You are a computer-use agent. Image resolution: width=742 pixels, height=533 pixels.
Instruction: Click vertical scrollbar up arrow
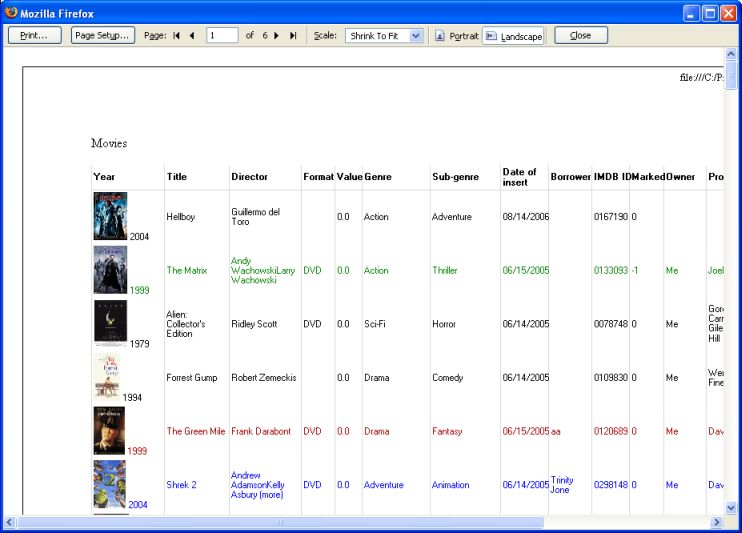731,53
